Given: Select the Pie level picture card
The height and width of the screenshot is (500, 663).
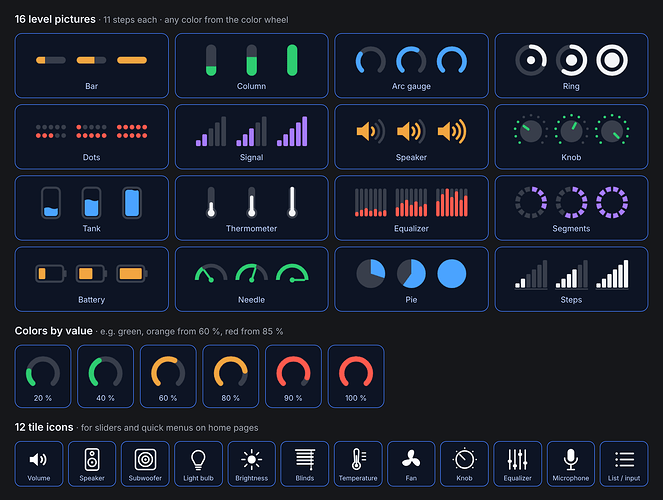Looking at the screenshot, I should [411, 279].
